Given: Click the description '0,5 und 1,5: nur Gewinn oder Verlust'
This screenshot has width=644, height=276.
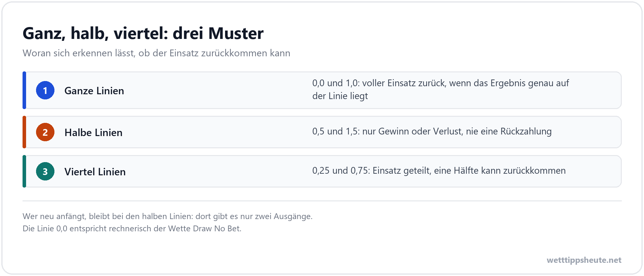Looking at the screenshot, I should click(432, 131).
